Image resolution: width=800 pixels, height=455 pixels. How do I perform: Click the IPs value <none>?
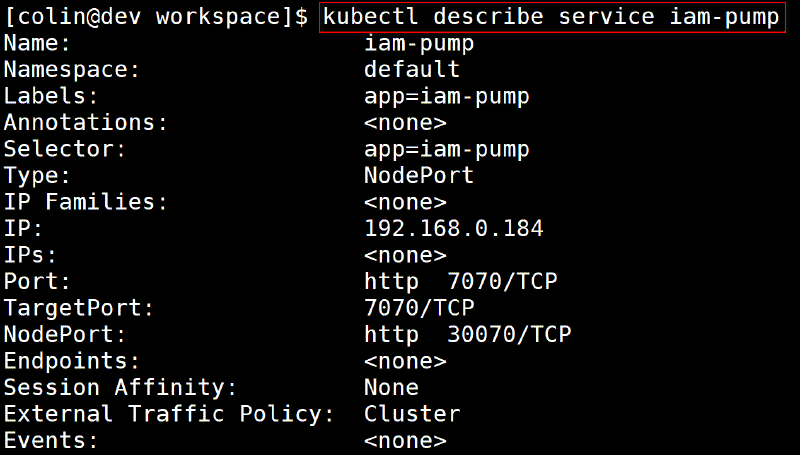pyautogui.click(x=404, y=255)
